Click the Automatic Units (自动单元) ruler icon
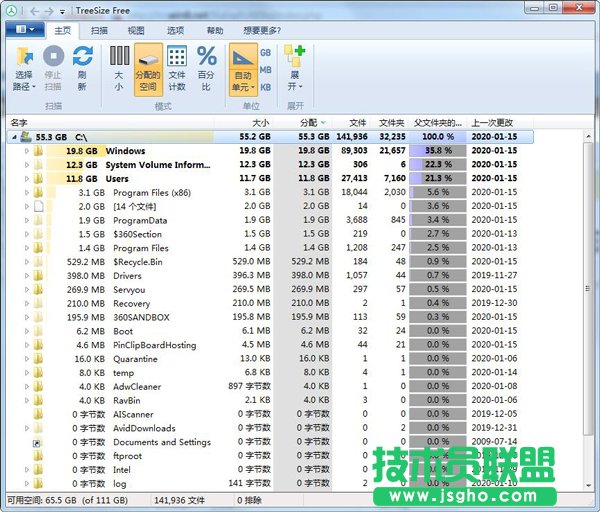The width and height of the screenshot is (600, 512). 242,56
